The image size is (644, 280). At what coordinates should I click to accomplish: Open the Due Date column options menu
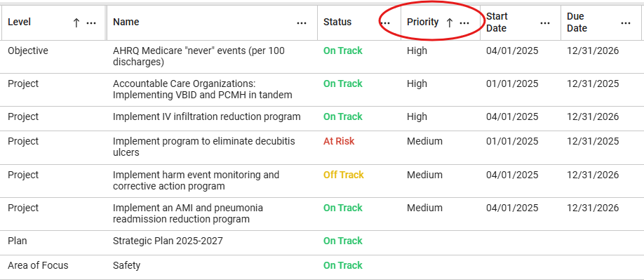click(626, 23)
